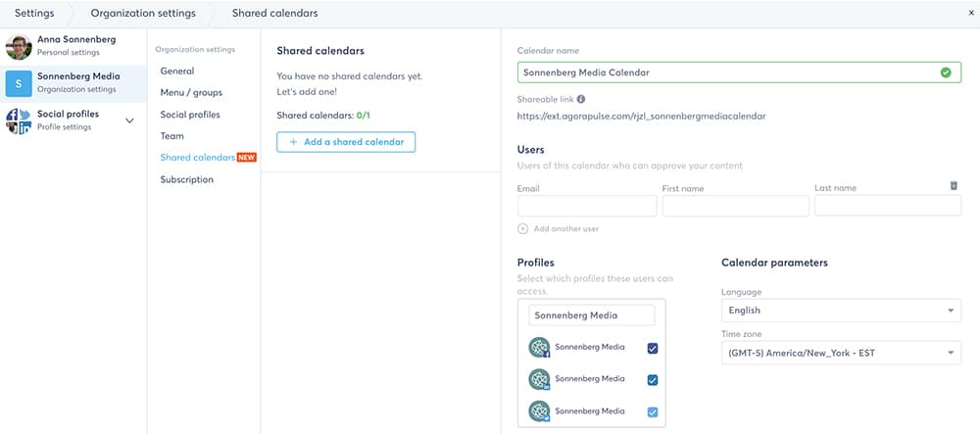Click Add another user link
The height and width of the screenshot is (434, 980).
click(566, 228)
